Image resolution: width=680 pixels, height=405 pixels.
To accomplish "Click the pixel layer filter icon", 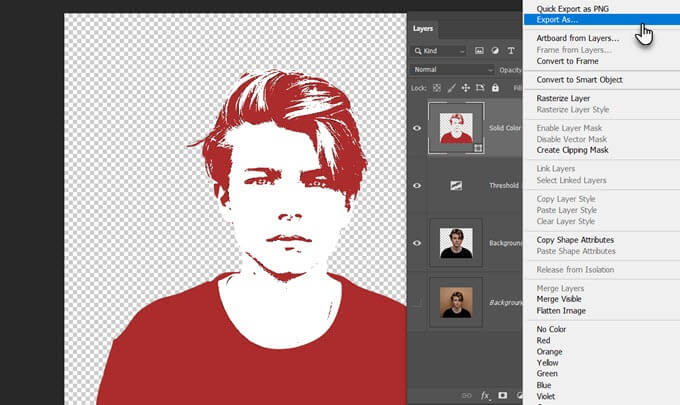I will (479, 50).
